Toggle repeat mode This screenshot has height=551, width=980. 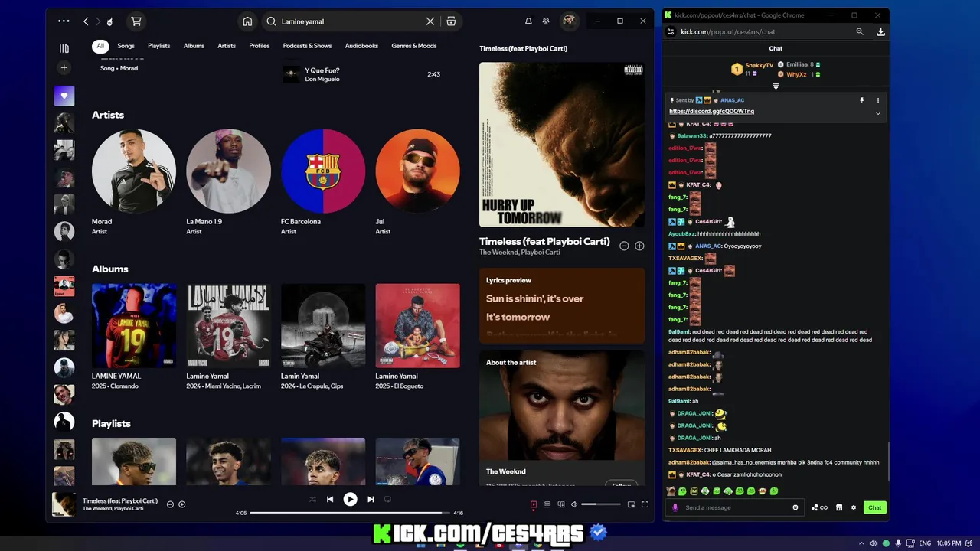pos(387,499)
